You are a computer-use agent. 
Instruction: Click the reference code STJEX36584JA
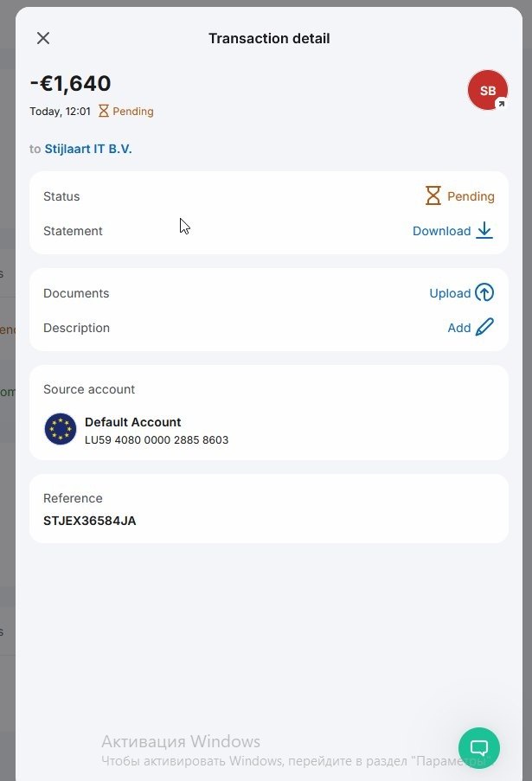tap(90, 521)
